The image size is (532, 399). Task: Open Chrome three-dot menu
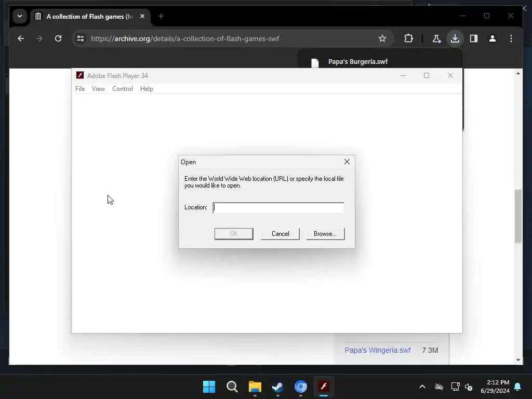point(511,38)
